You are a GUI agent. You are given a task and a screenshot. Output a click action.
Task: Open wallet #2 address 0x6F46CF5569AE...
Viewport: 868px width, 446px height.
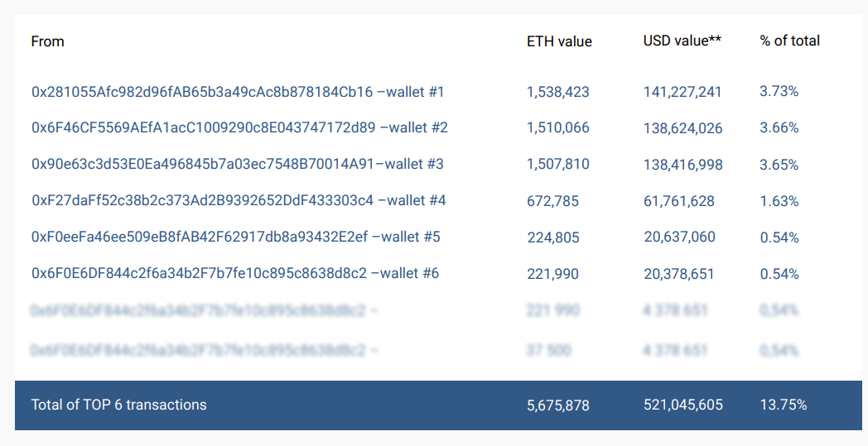tap(239, 127)
